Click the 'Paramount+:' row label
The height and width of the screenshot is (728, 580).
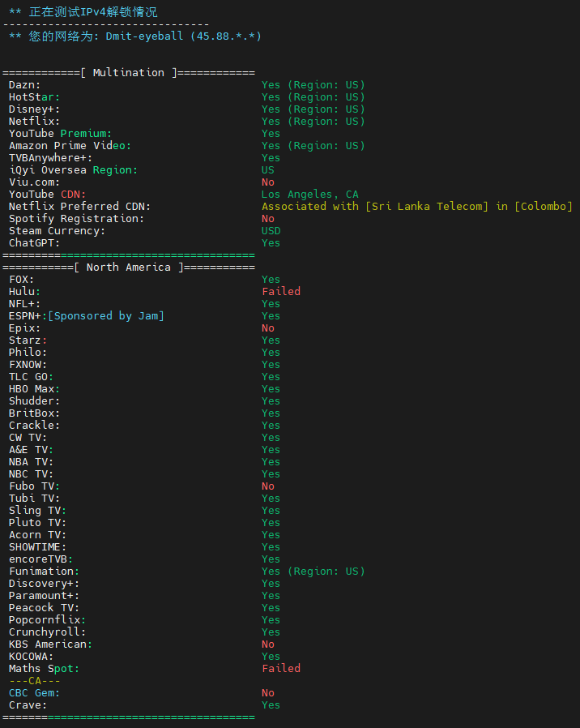tap(44, 596)
